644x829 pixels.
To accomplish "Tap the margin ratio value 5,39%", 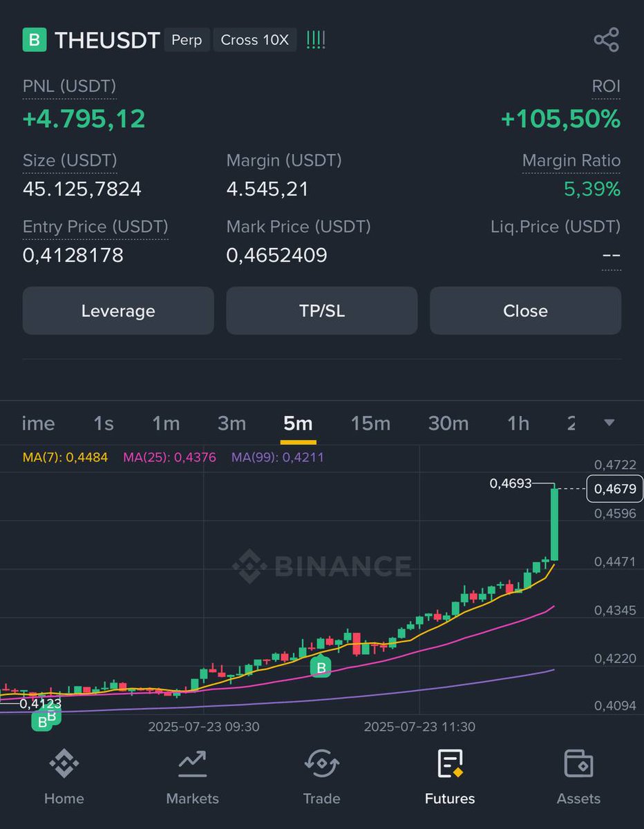I will click(592, 189).
